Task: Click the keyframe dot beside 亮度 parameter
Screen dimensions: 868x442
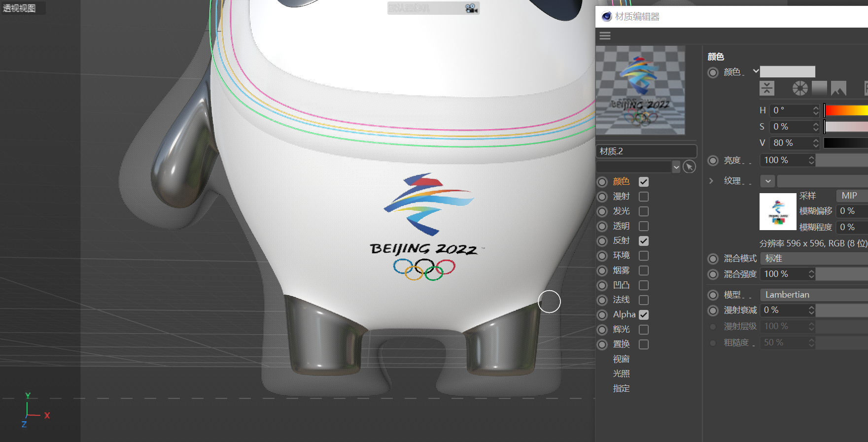Action: [713, 160]
